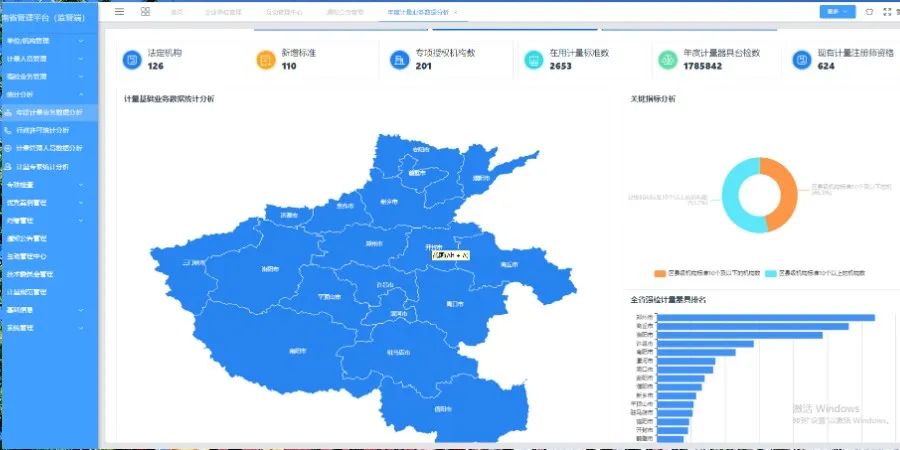Click the blue 法定机构 card icon

coord(132,60)
